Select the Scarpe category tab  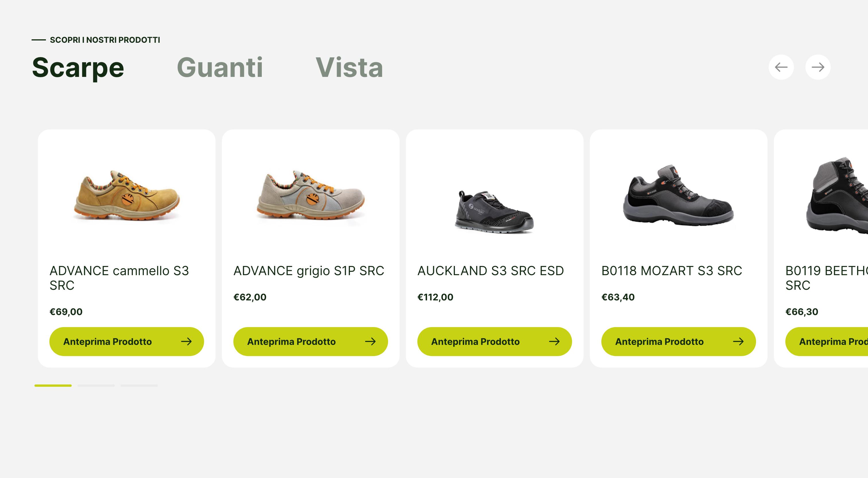(x=78, y=67)
